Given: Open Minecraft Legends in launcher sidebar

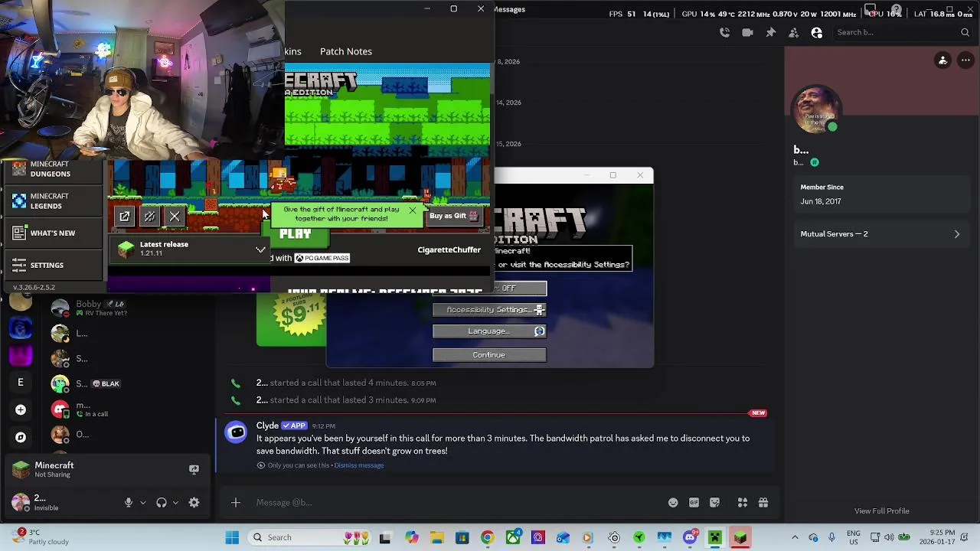Looking at the screenshot, I should (x=52, y=201).
